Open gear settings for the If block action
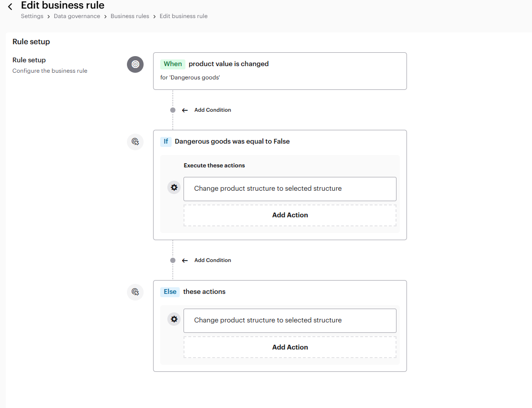 click(x=174, y=187)
